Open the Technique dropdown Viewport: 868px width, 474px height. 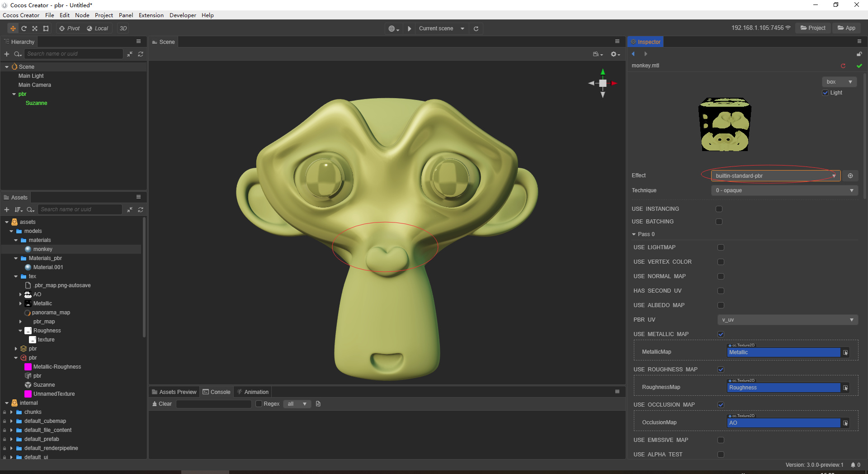[x=785, y=190]
